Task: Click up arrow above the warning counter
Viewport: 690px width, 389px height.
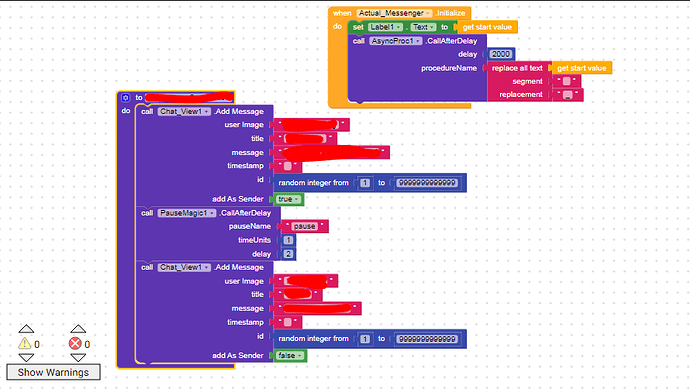Action: [x=26, y=329]
